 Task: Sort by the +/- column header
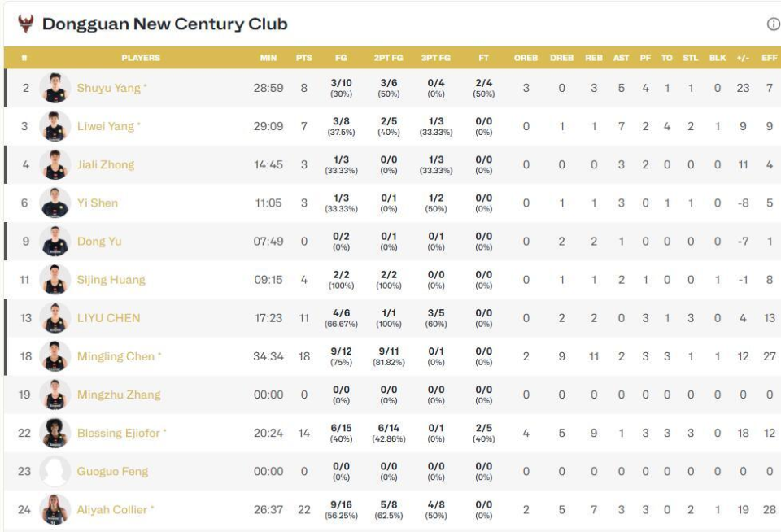743,58
